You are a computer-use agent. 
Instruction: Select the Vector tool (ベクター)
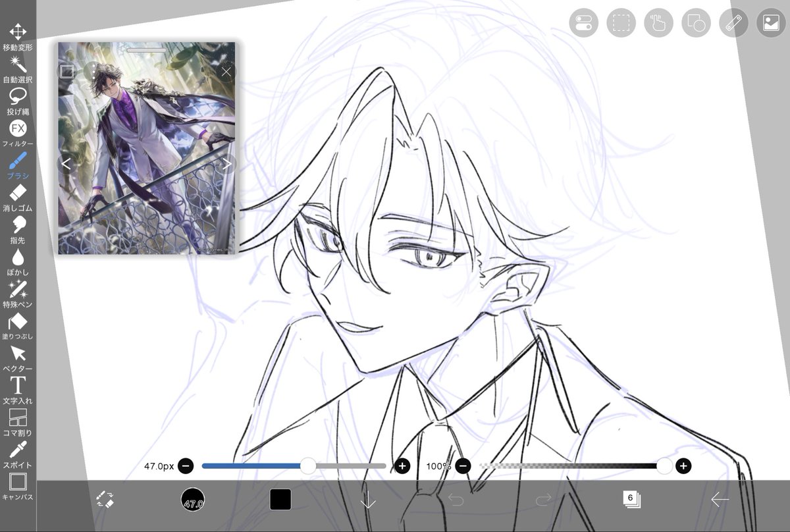click(18, 358)
